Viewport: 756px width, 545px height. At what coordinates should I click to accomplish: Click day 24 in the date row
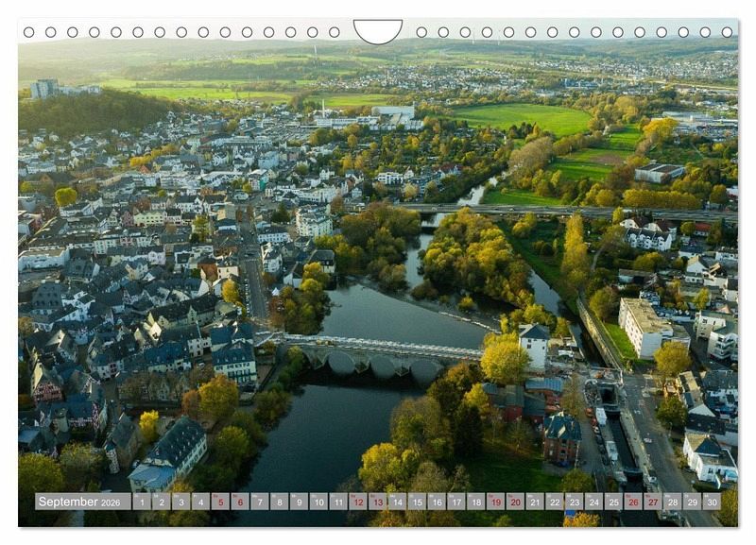pyautogui.click(x=594, y=502)
